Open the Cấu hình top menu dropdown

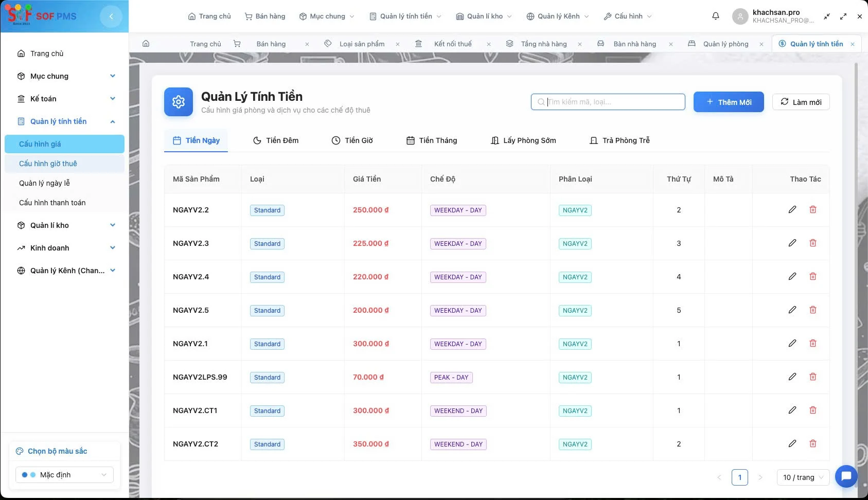tap(628, 16)
